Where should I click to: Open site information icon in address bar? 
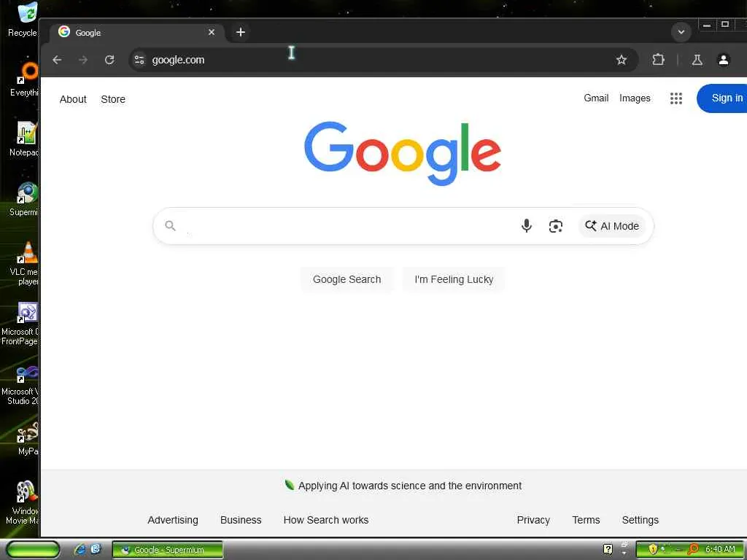click(x=139, y=60)
